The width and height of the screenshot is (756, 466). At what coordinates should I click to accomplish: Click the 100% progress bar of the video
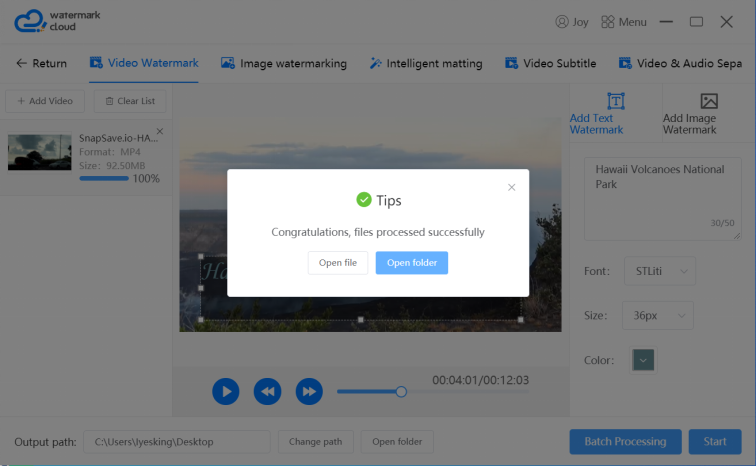pyautogui.click(x=104, y=178)
